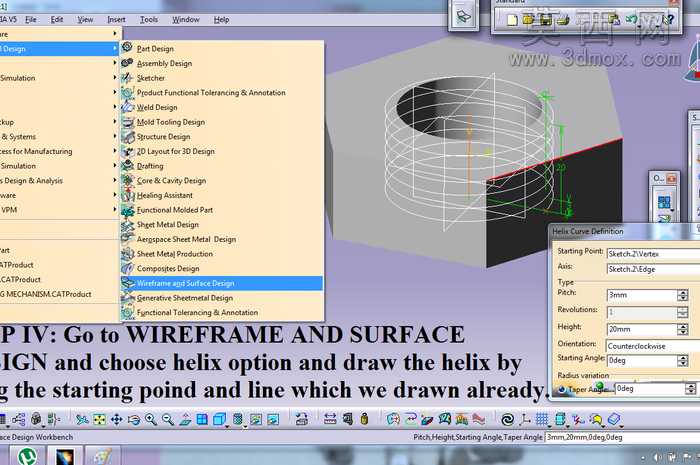The width and height of the screenshot is (700, 465).
Task: Click the Normal View icon
Action: (x=185, y=419)
